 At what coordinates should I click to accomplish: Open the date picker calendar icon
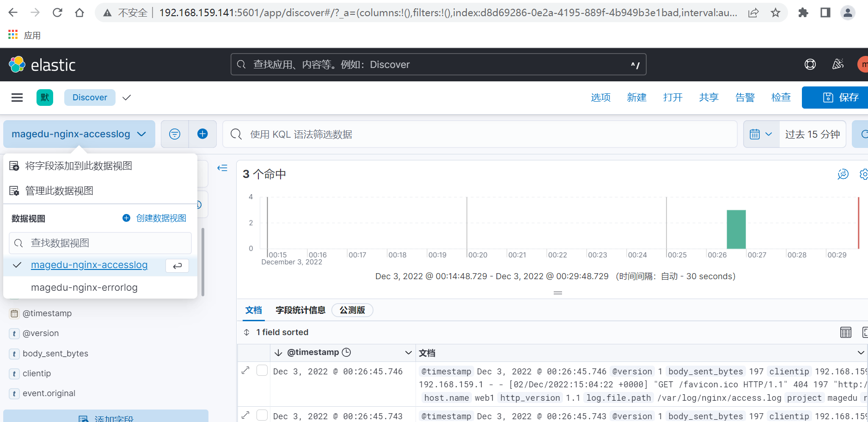[x=755, y=134]
